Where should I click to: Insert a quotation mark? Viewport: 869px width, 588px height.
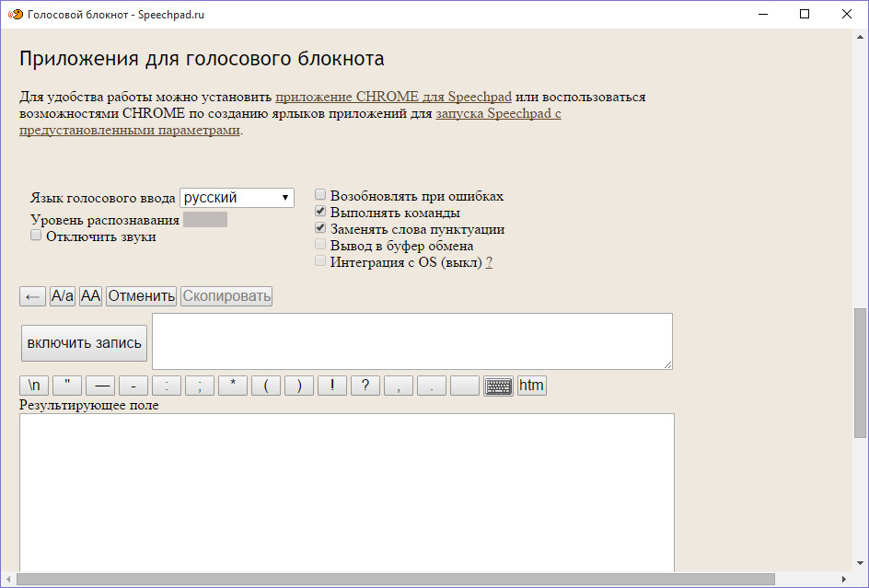(x=67, y=386)
